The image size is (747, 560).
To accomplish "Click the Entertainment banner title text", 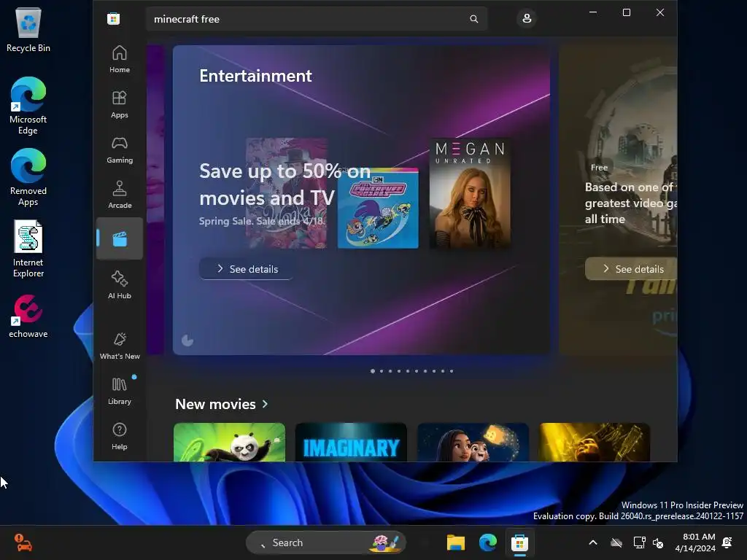I will click(255, 76).
